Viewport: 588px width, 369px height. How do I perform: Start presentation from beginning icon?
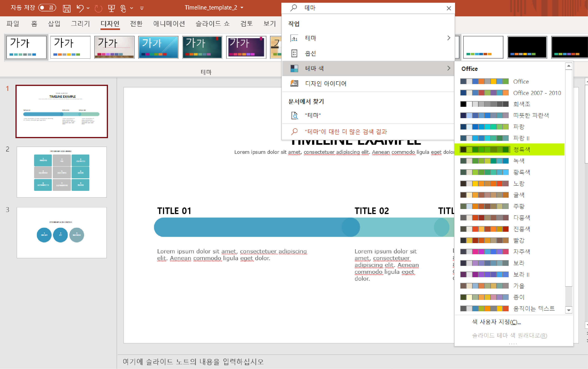point(111,8)
